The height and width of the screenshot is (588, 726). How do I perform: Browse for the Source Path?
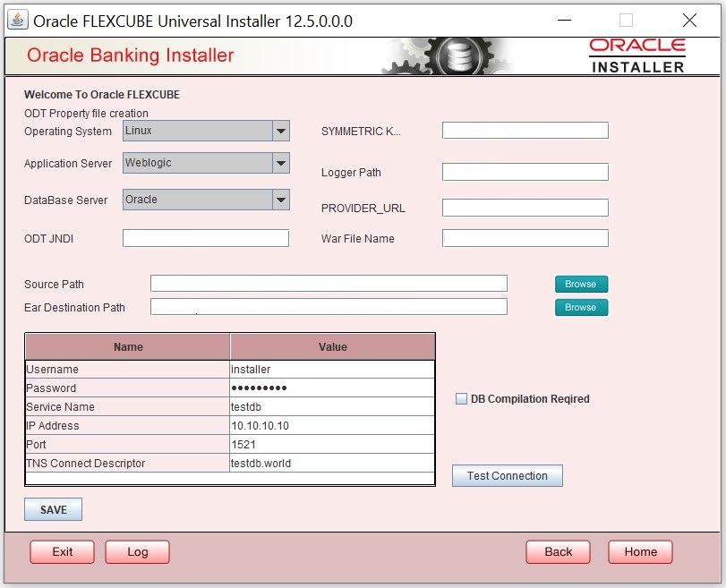point(581,284)
